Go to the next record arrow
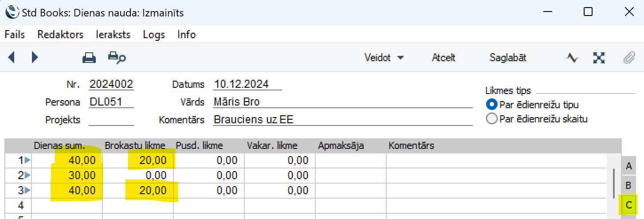This screenshot has height=219, width=644. 35,58
